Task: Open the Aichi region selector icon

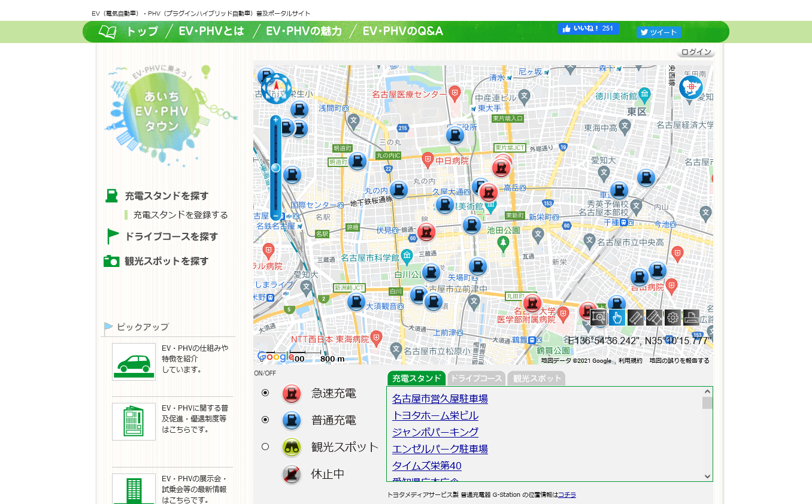Action: click(691, 87)
